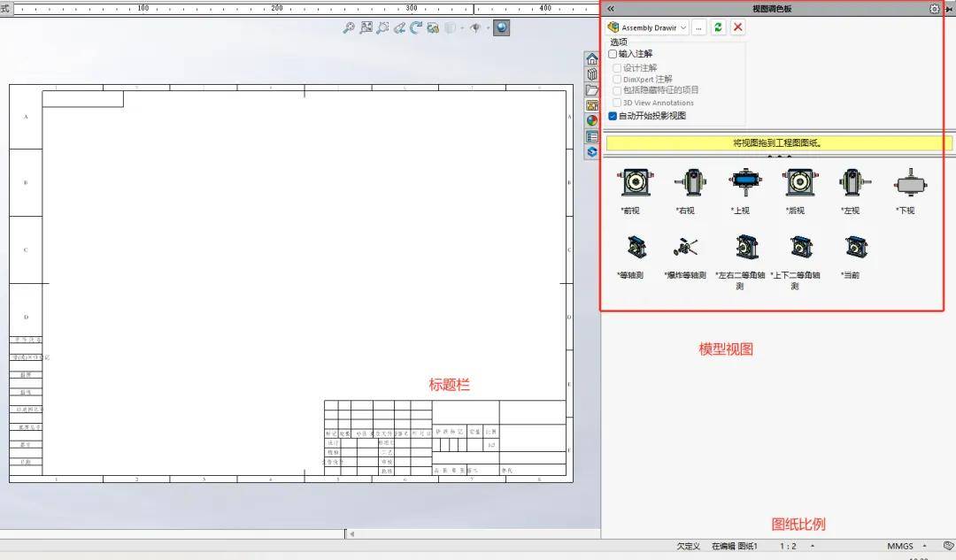
Task: Open the File Explorer folder tab
Action: pyautogui.click(x=592, y=90)
